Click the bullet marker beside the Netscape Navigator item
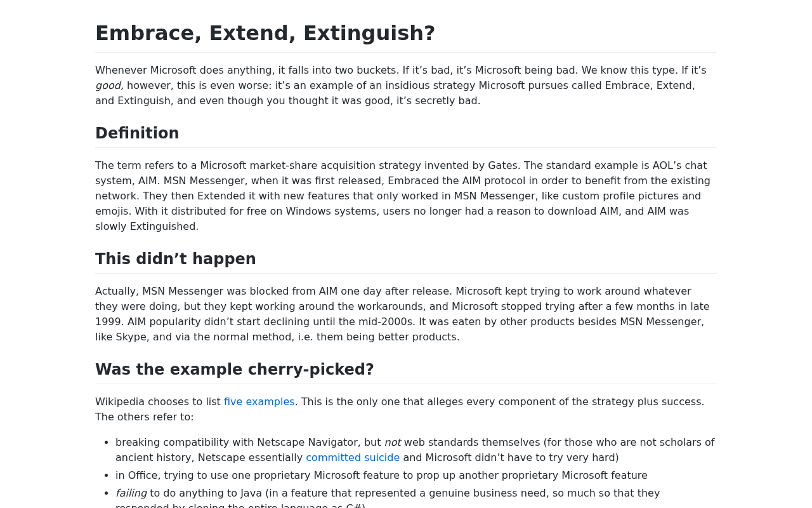The width and height of the screenshot is (812, 508). point(105,443)
